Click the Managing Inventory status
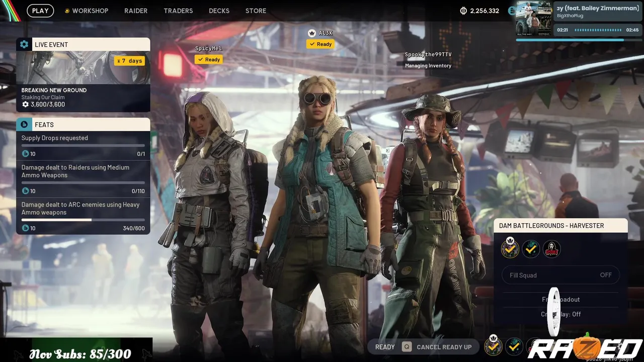This screenshot has width=644, height=362. tap(428, 65)
